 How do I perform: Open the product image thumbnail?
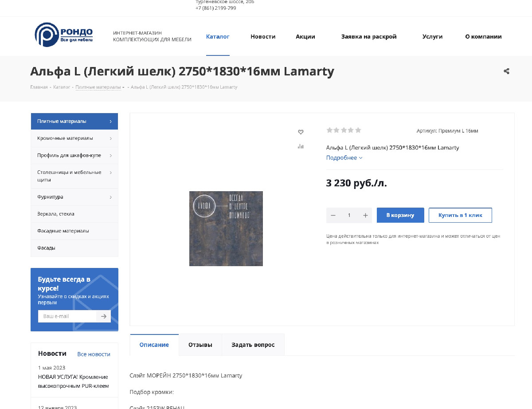click(x=226, y=228)
